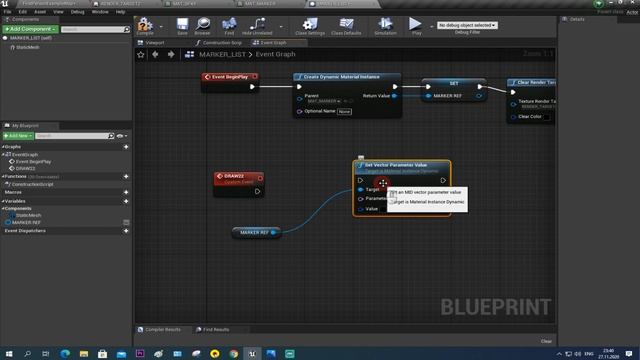The image size is (640, 360).
Task: Toggle MARKER REF variable visibility icon
Action: [126, 222]
